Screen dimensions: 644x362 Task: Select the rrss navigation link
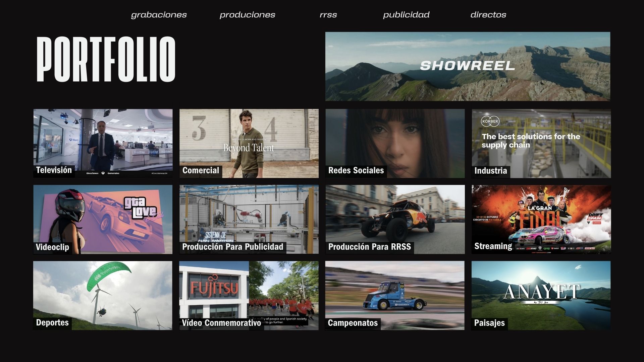click(x=328, y=15)
